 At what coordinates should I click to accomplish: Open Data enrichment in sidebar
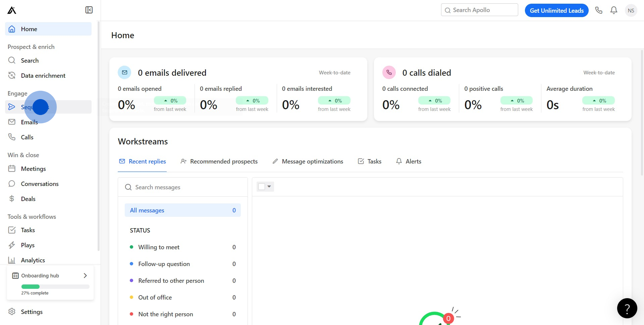pos(43,76)
